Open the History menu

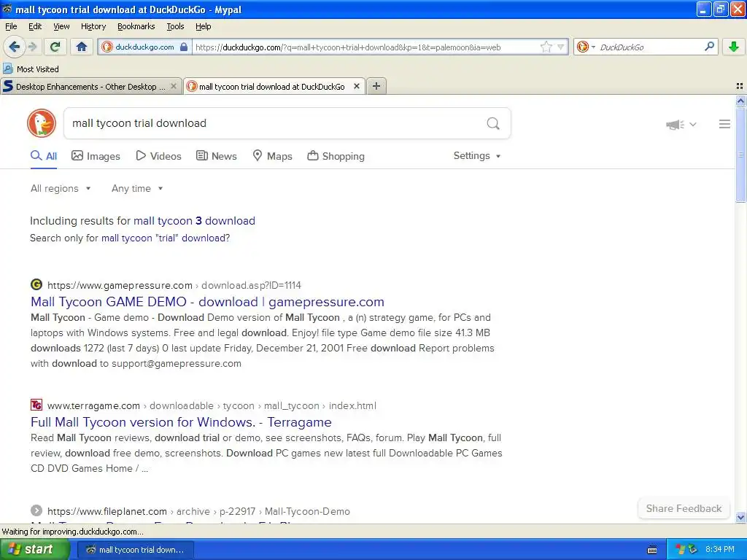tap(93, 26)
